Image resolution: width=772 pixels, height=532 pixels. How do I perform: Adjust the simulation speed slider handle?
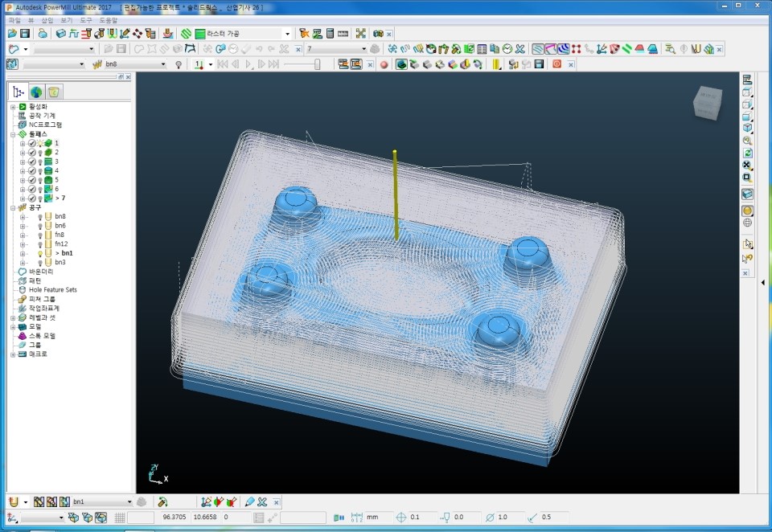[318, 64]
